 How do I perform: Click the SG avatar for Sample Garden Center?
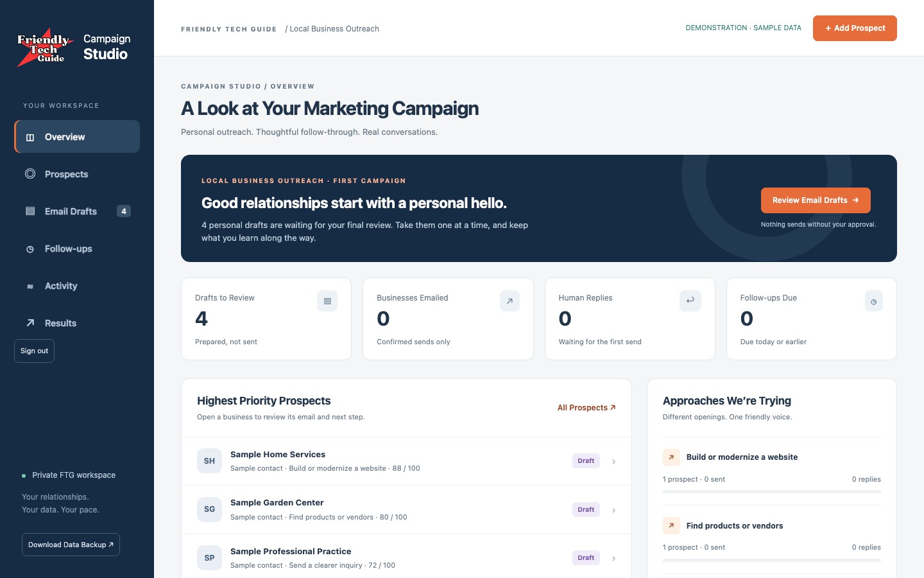pyautogui.click(x=209, y=509)
